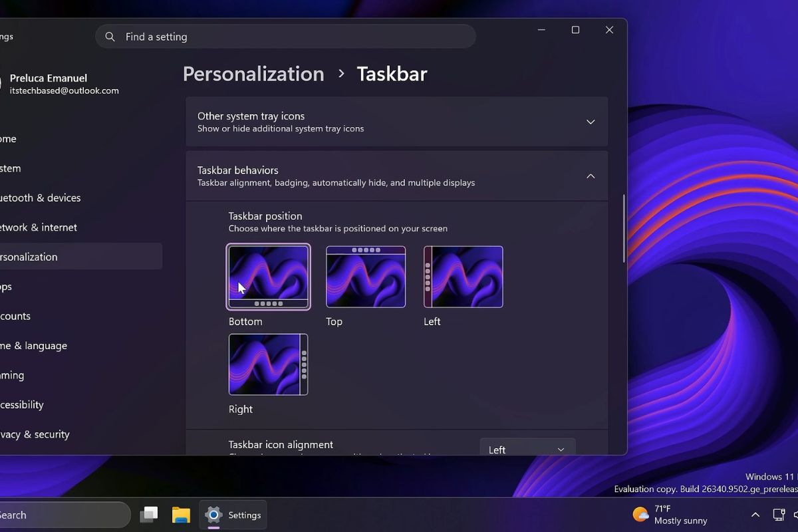This screenshot has height=532, width=798.
Task: Maximize the Settings window
Action: (x=575, y=30)
